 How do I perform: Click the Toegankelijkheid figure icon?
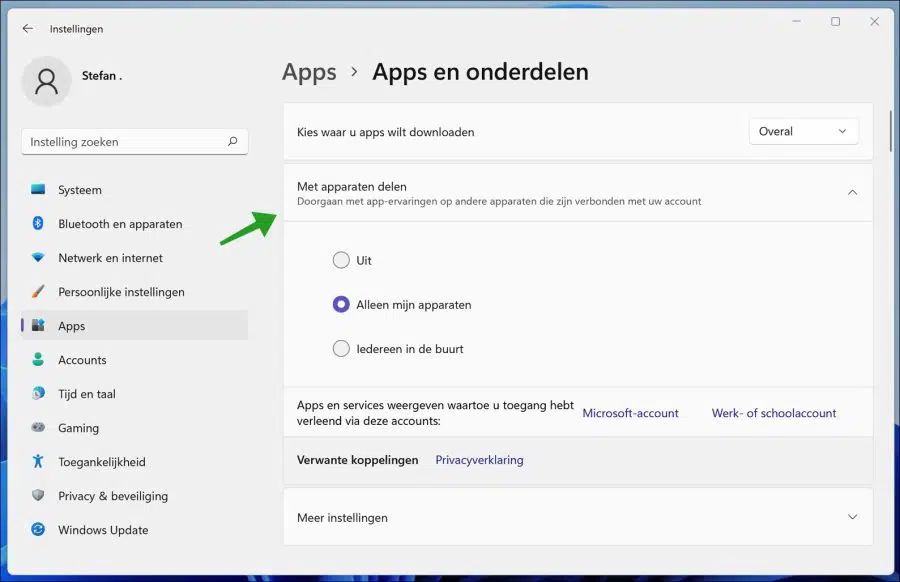pos(38,461)
